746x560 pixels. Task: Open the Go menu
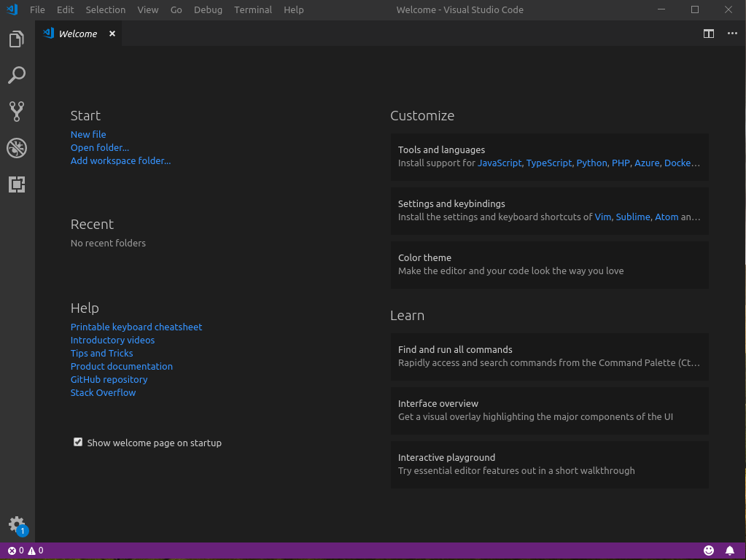click(176, 9)
